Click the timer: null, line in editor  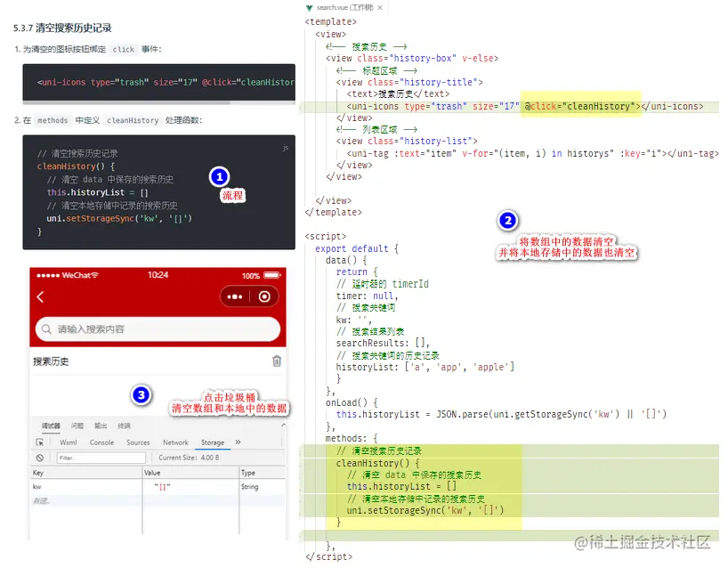tap(367, 296)
